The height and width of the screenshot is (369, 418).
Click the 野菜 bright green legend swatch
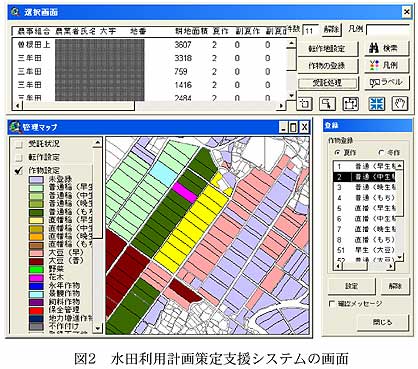point(36,269)
